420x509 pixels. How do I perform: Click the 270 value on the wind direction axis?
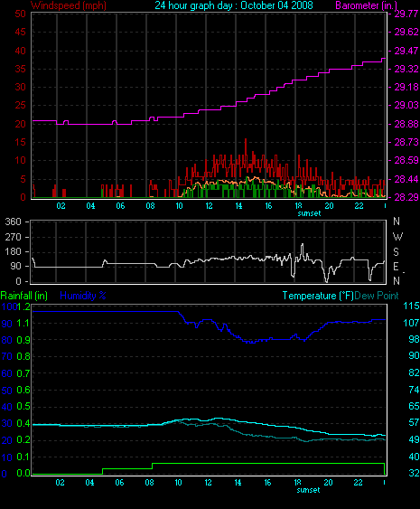pos(13,237)
